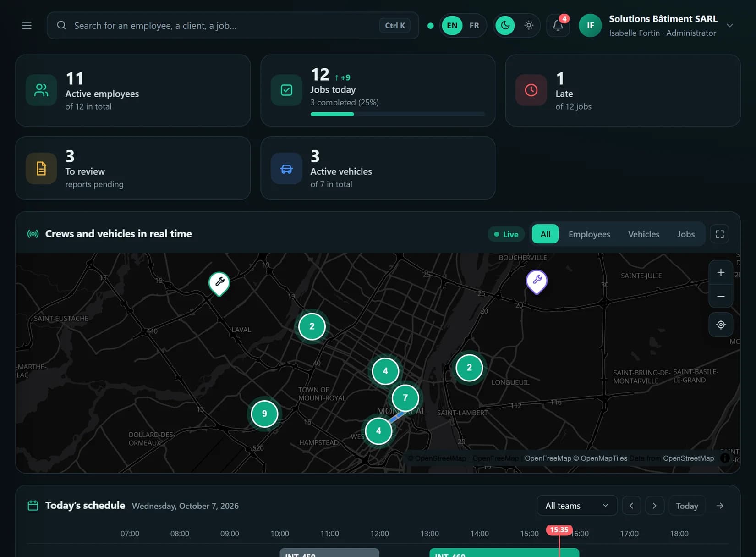Click the Active vehicles car icon
756x557 pixels.
[286, 168]
